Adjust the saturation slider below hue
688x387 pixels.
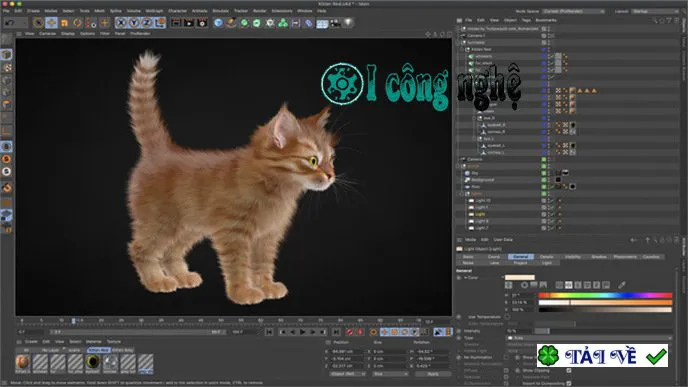click(605, 302)
